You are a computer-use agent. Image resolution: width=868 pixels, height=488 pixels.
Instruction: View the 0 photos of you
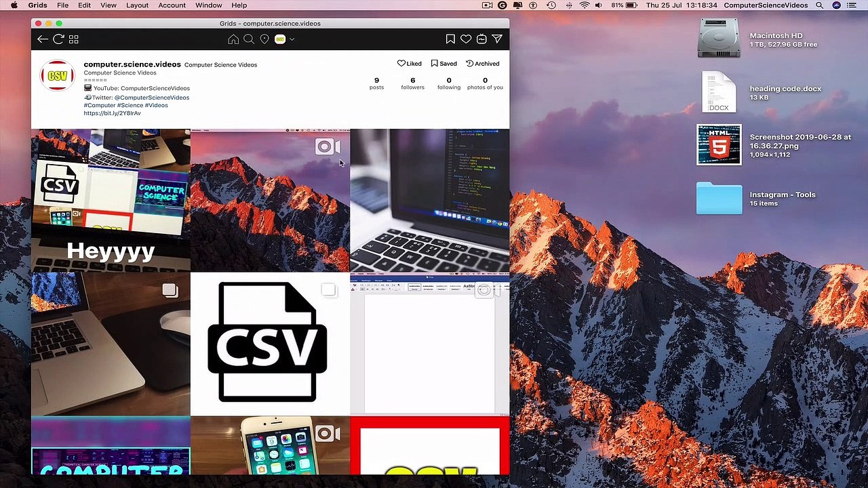(485, 83)
